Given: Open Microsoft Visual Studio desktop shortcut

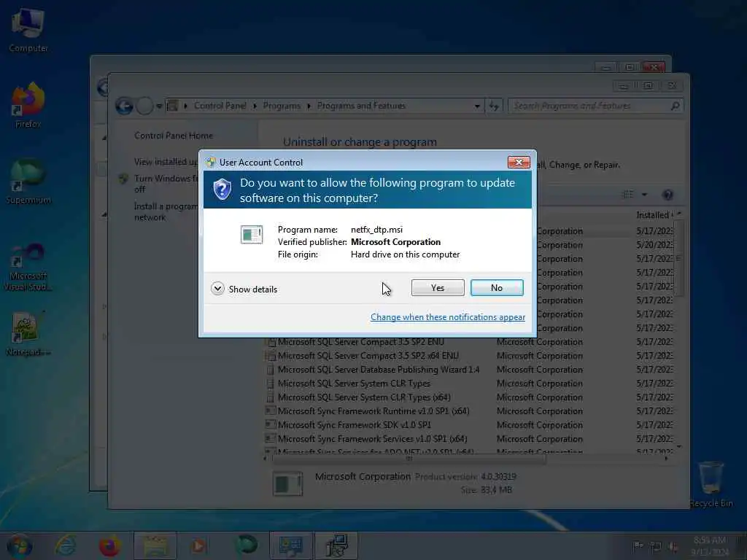Looking at the screenshot, I should [28, 265].
